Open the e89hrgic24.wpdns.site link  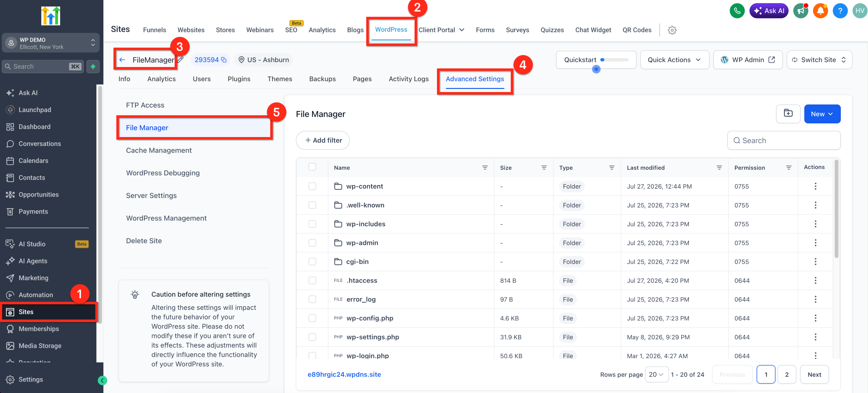pos(344,374)
